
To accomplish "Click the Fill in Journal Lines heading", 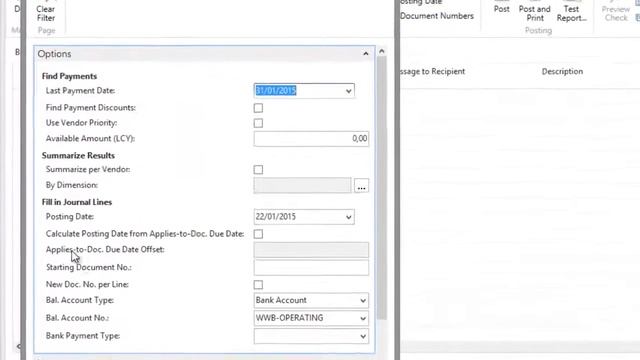I will [77, 202].
